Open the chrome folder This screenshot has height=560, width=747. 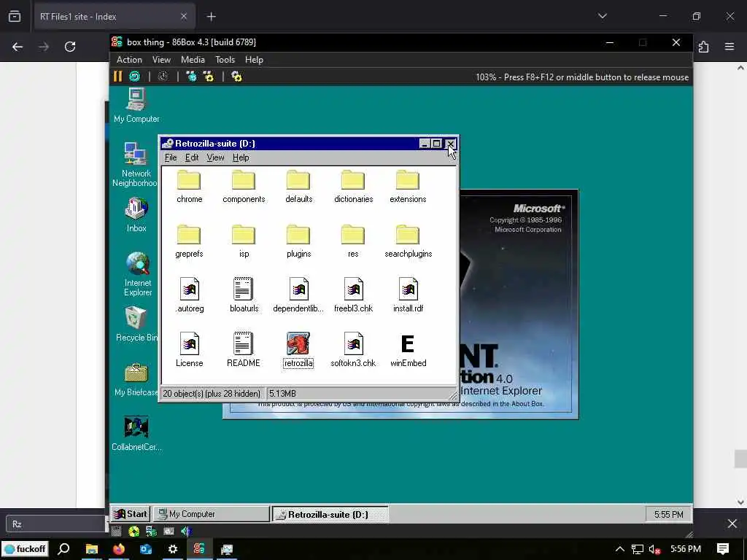189,187
